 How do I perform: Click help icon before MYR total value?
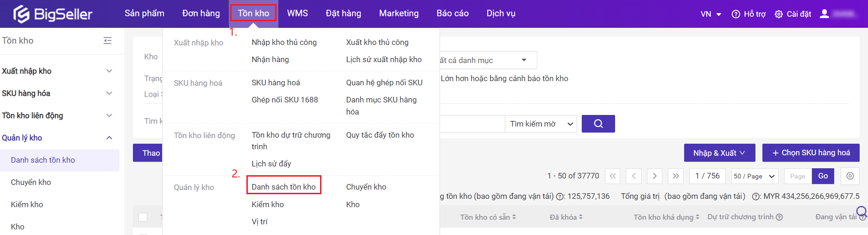click(755, 197)
